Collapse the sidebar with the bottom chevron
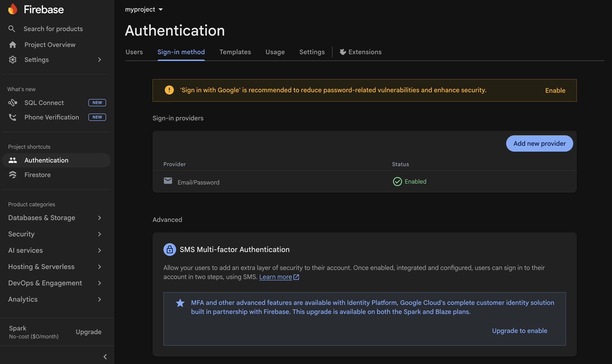Image resolution: width=612 pixels, height=364 pixels. [x=105, y=356]
